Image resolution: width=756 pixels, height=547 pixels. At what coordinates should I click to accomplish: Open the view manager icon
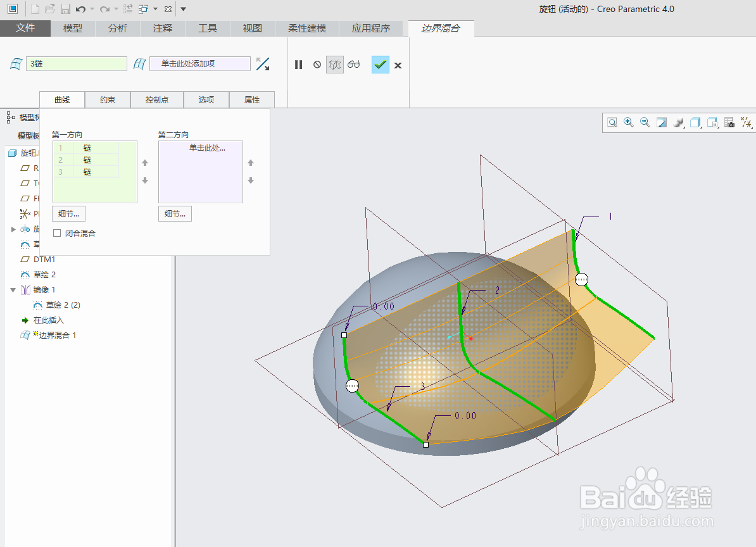pos(712,122)
